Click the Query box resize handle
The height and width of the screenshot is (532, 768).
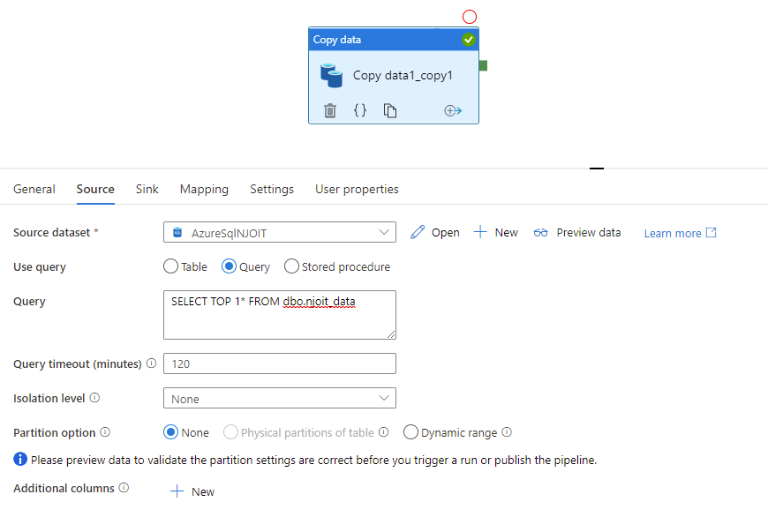(x=391, y=334)
